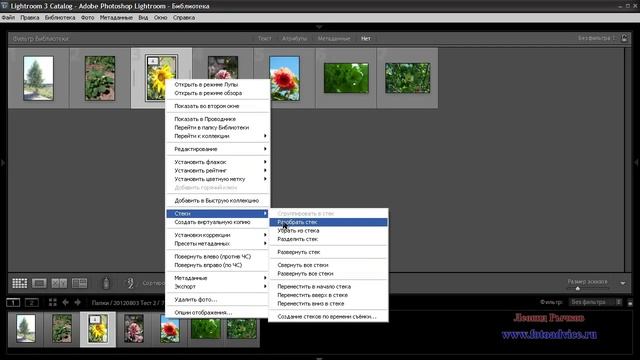Image resolution: width=640 pixels, height=360 pixels.
Task: Open 'Без фильтра' preset dropdown in filter bar
Action: [597, 38]
